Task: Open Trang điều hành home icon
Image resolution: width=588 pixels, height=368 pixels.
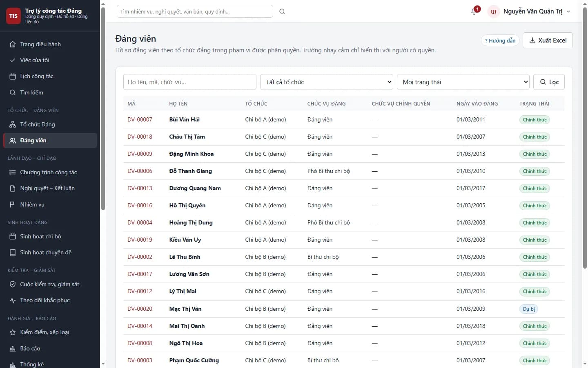Action: click(x=13, y=44)
